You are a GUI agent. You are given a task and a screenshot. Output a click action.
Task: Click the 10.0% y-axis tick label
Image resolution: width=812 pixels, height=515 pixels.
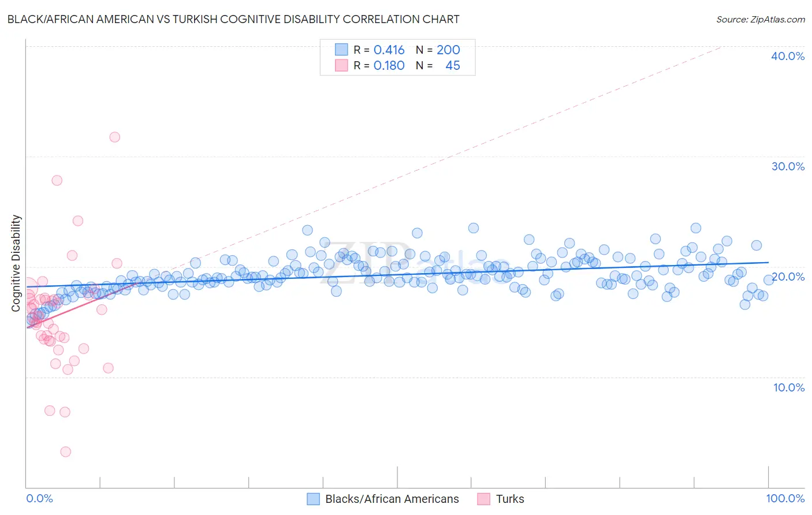click(x=789, y=387)
